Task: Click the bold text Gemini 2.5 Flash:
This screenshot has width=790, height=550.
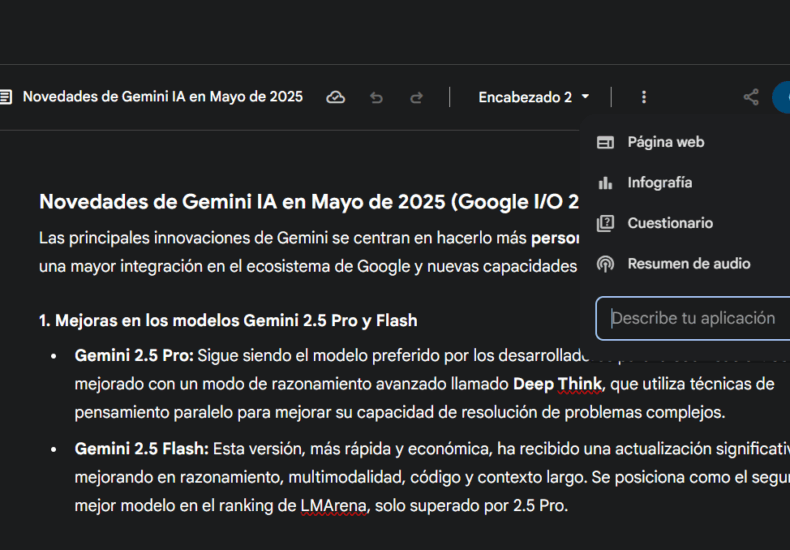Action: [142, 448]
